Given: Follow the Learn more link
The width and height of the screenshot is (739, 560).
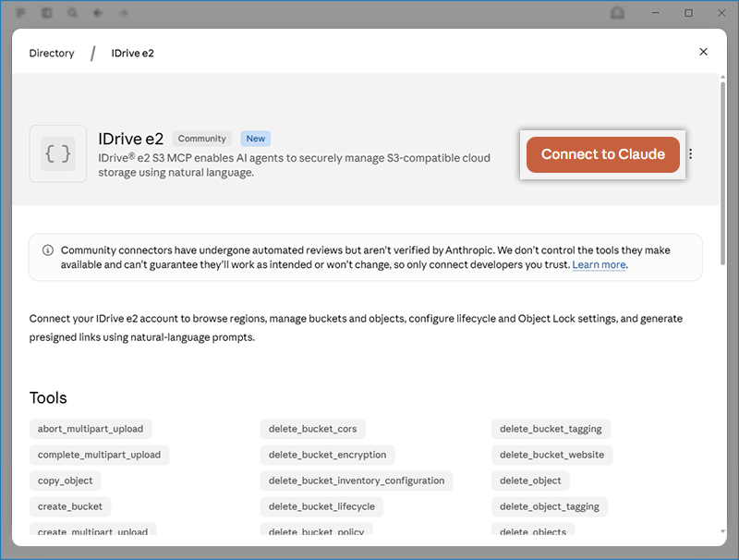Looking at the screenshot, I should (599, 265).
